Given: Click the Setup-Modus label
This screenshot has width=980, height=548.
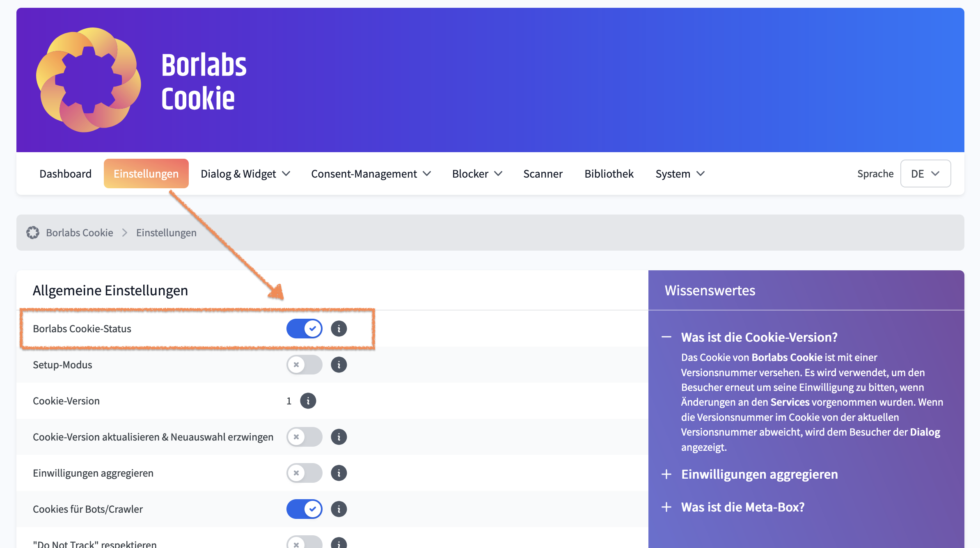Looking at the screenshot, I should coord(62,365).
